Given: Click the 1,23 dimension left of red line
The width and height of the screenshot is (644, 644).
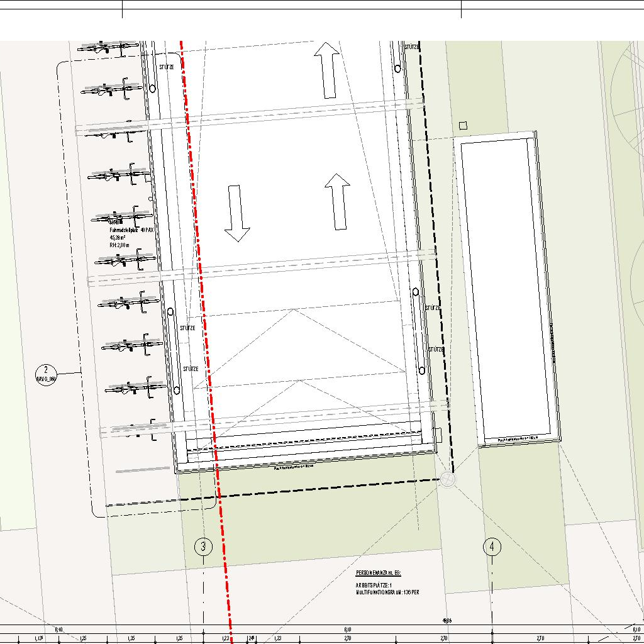Looking at the screenshot, I should click(x=225, y=639).
